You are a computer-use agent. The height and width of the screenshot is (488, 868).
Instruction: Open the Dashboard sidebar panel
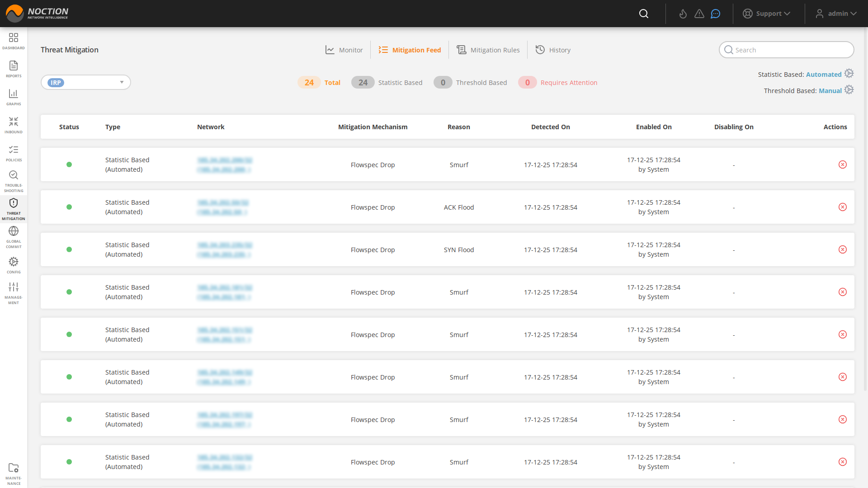[14, 41]
